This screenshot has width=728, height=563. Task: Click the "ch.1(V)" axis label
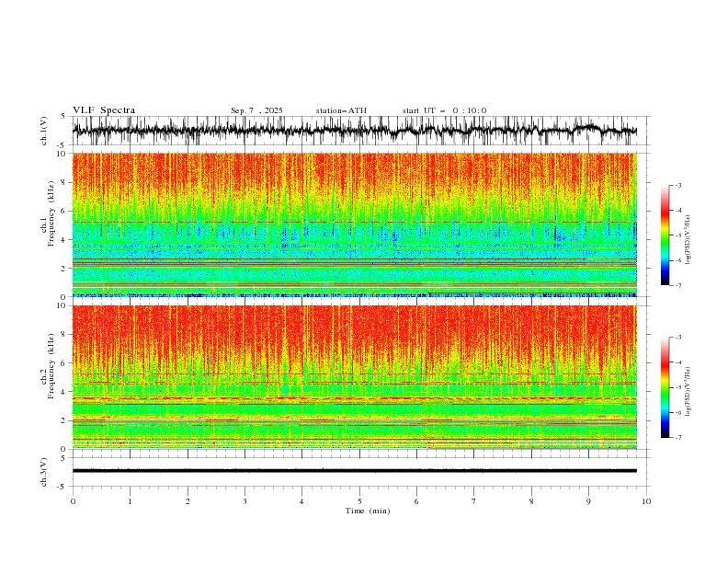[44, 131]
